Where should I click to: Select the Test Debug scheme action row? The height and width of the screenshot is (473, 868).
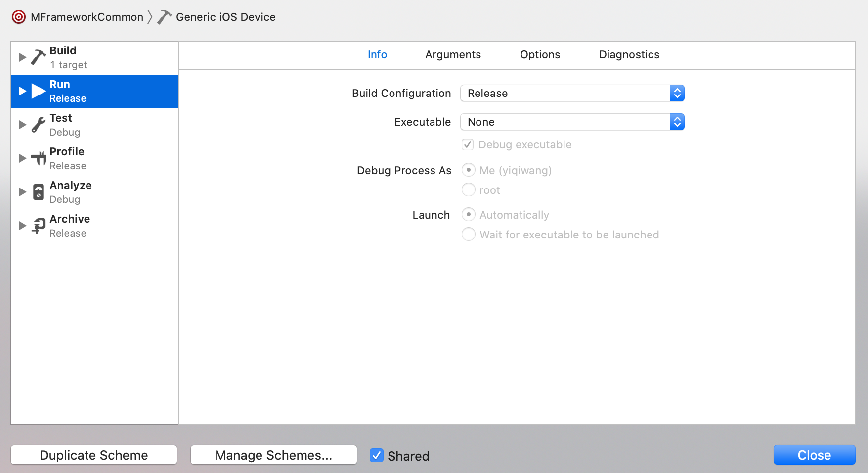[x=94, y=125]
